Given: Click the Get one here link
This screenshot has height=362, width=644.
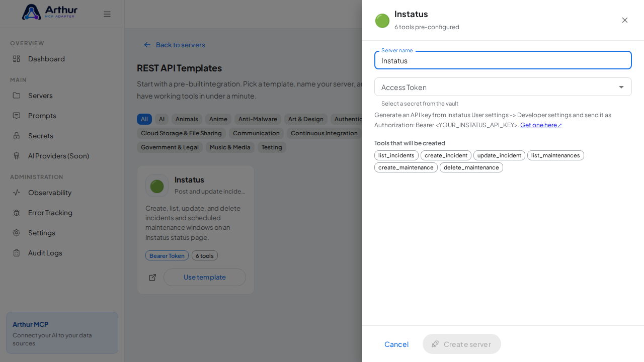Looking at the screenshot, I should (541, 125).
